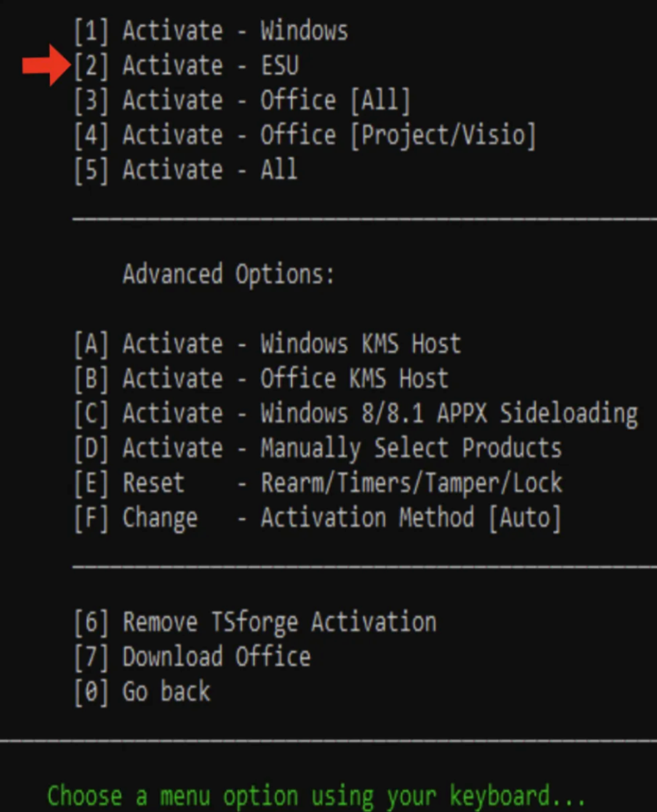The image size is (657, 812).
Task: Select the Download Office option
Action: [x=192, y=657]
